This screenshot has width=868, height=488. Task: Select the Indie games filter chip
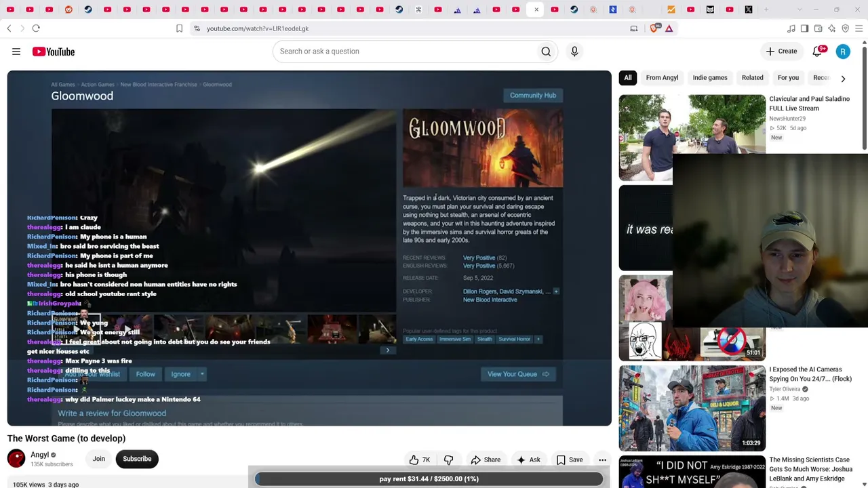pos(710,78)
